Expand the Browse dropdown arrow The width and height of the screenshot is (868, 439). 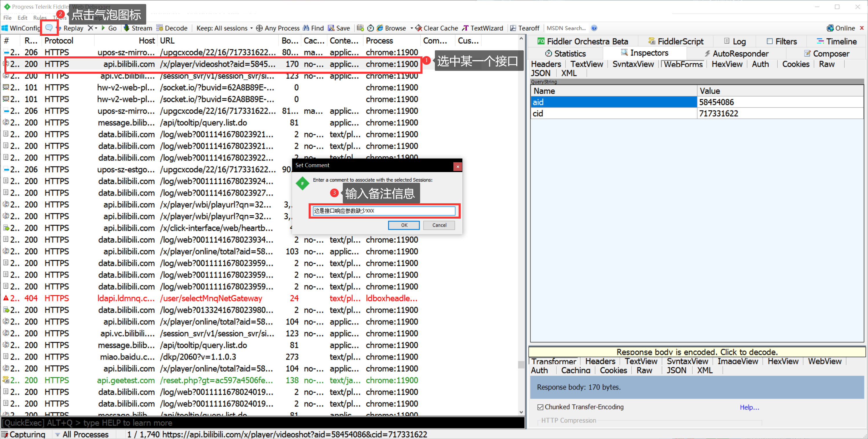tap(411, 28)
